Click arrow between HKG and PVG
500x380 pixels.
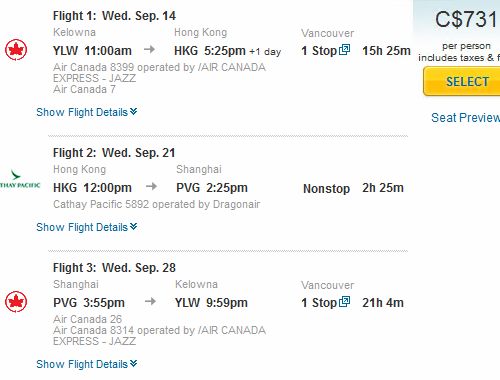click(151, 186)
